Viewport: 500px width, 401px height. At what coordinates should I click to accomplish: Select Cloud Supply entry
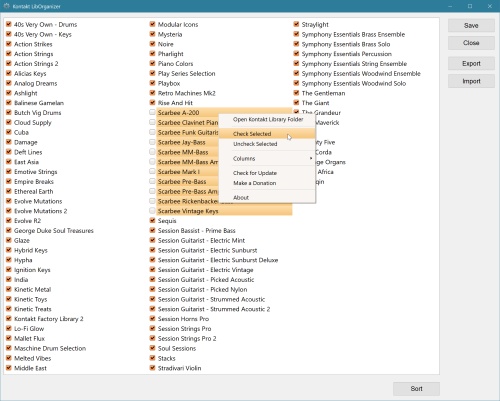click(x=33, y=123)
